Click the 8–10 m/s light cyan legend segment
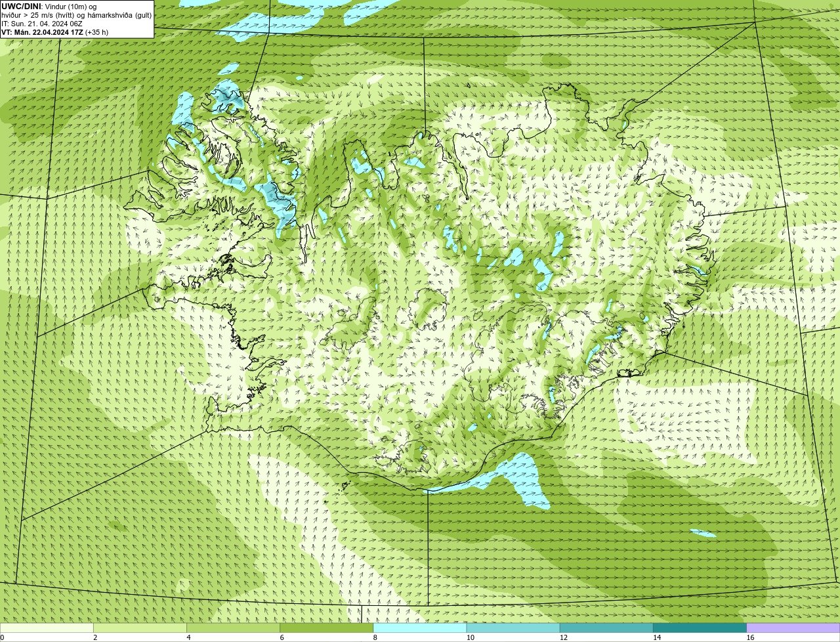The height and width of the screenshot is (642, 840). tap(420, 628)
